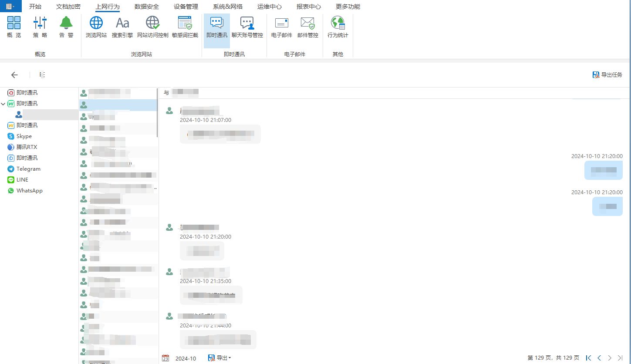Select the orange W 即时通讯 tree entry

point(23,125)
